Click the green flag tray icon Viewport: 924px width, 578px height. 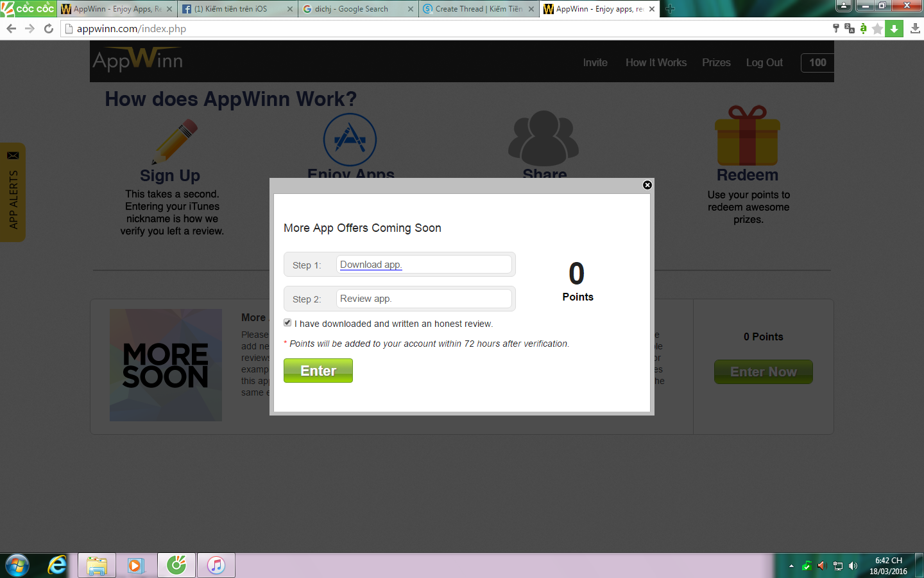(807, 566)
